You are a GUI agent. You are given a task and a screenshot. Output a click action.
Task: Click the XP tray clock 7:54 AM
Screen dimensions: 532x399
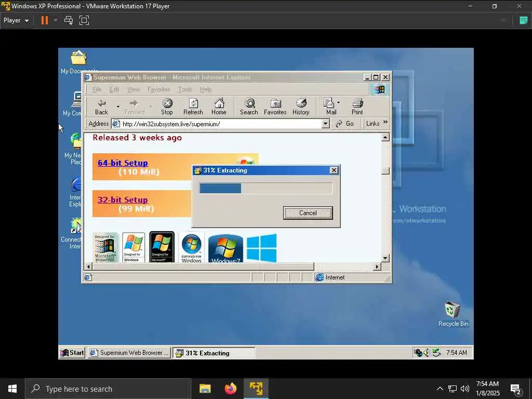coord(456,353)
